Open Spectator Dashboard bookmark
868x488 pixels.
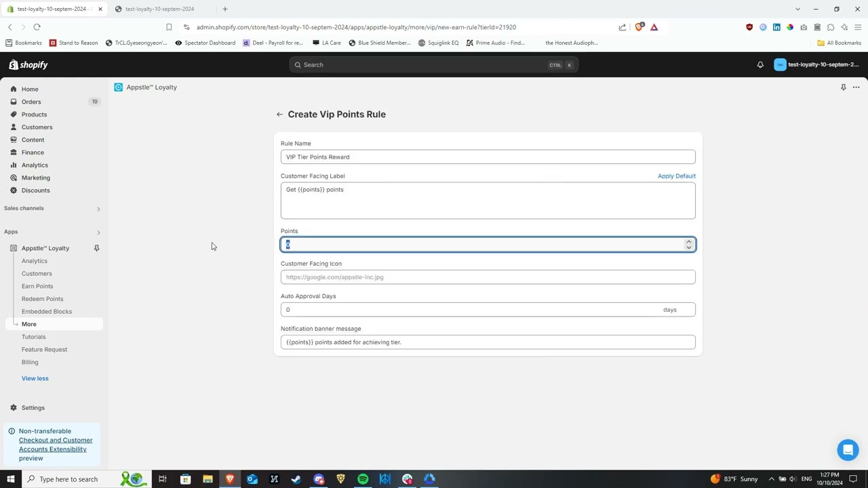(x=205, y=43)
